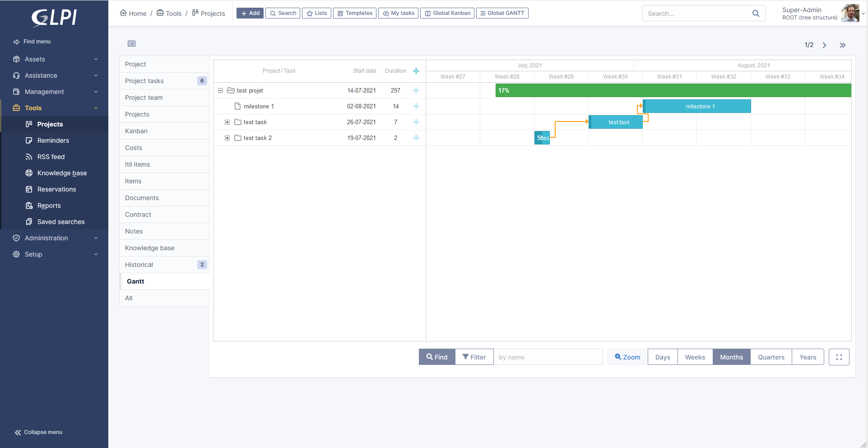Jump to last record double arrow
This screenshot has width=868, height=448.
[842, 45]
